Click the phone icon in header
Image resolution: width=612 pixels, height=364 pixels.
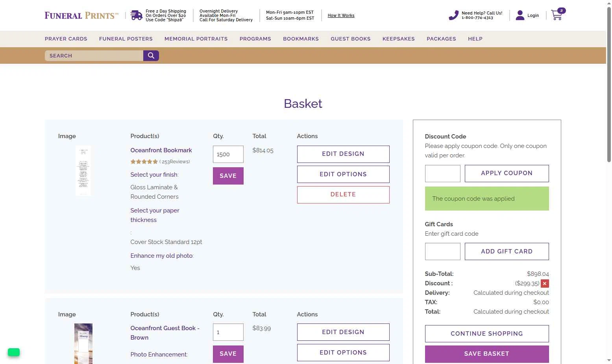pos(454,15)
